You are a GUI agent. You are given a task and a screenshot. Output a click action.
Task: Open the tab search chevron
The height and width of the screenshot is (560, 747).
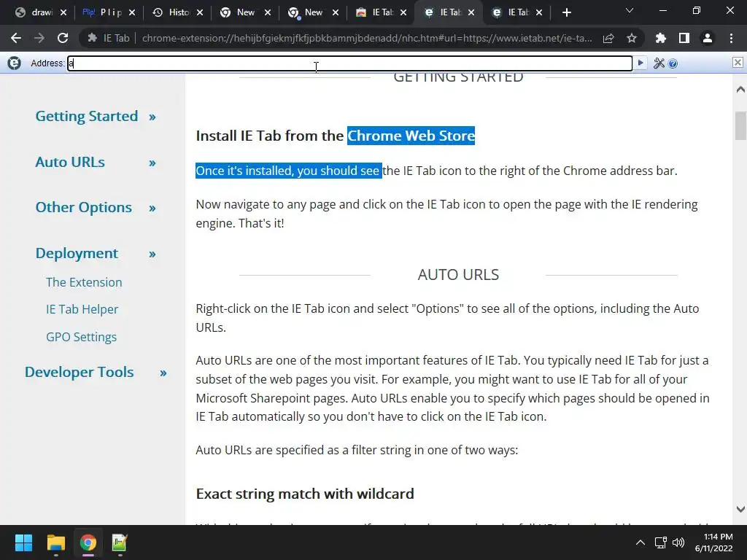630,10
